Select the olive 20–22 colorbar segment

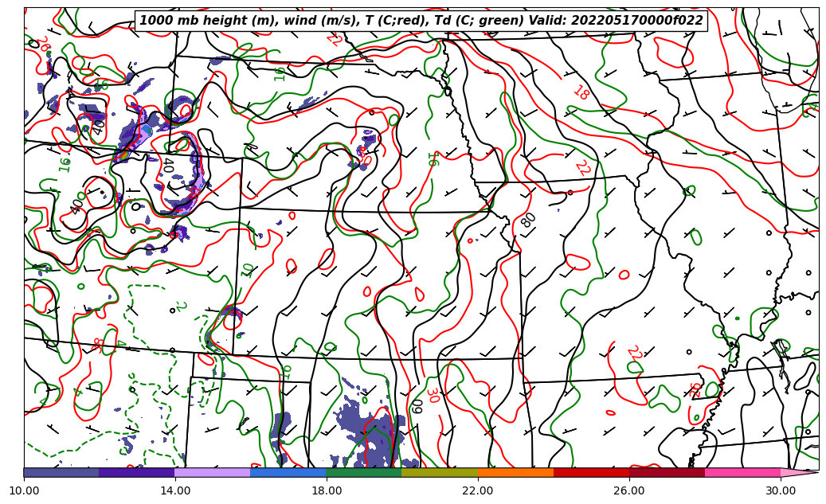(440, 472)
